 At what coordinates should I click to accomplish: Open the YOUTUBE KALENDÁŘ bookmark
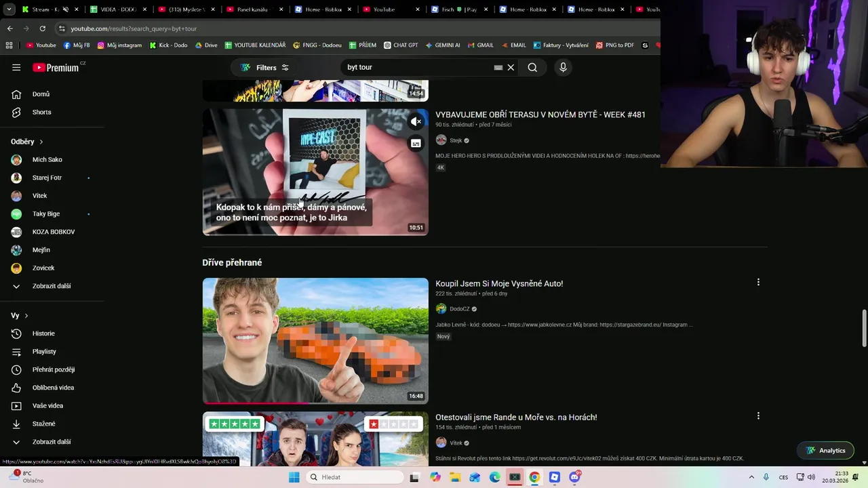[254, 45]
